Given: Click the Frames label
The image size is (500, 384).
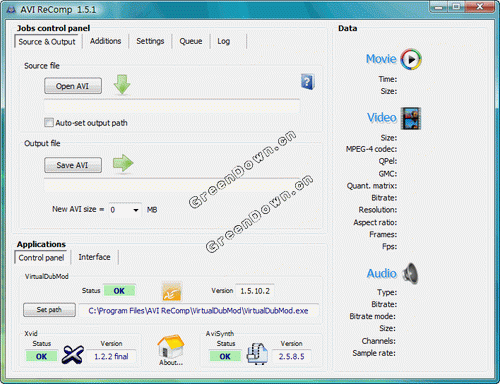Looking at the screenshot, I should coord(383,234).
